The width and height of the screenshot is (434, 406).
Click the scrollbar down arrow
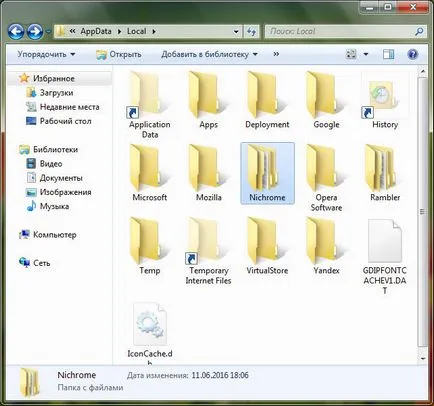[422, 359]
